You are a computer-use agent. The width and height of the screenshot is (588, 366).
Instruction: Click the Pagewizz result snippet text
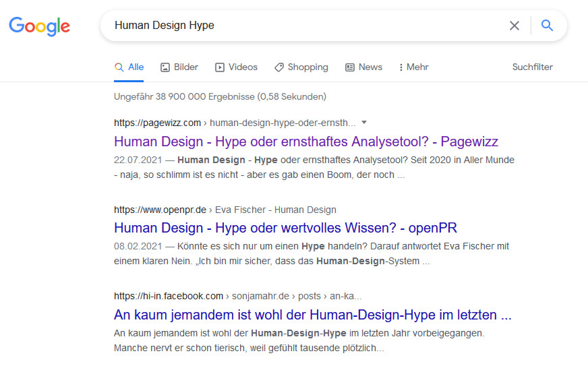[x=314, y=167]
